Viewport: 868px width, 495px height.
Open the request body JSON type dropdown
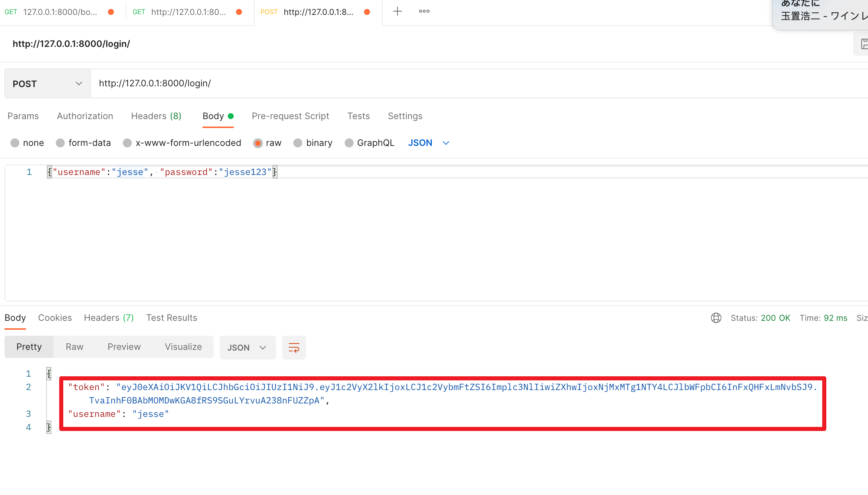(x=428, y=143)
